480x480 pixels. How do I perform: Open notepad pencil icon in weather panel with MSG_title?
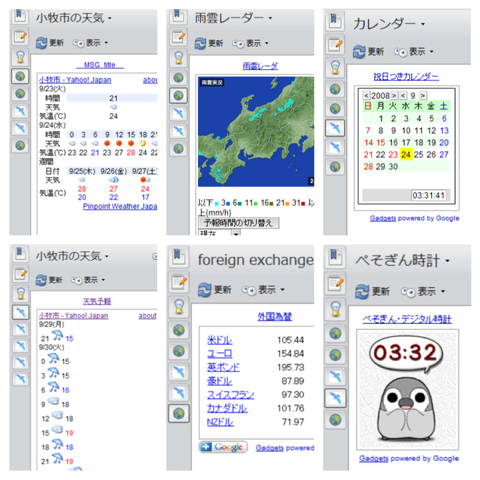tap(20, 36)
